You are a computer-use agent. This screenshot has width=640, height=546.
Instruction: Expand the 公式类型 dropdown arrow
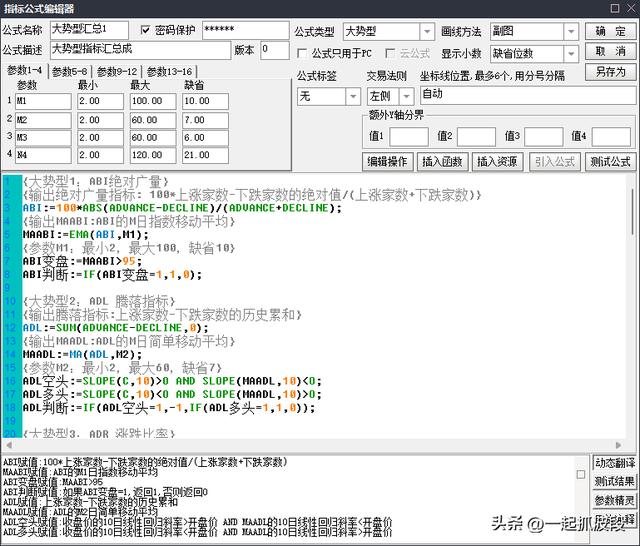pyautogui.click(x=427, y=31)
